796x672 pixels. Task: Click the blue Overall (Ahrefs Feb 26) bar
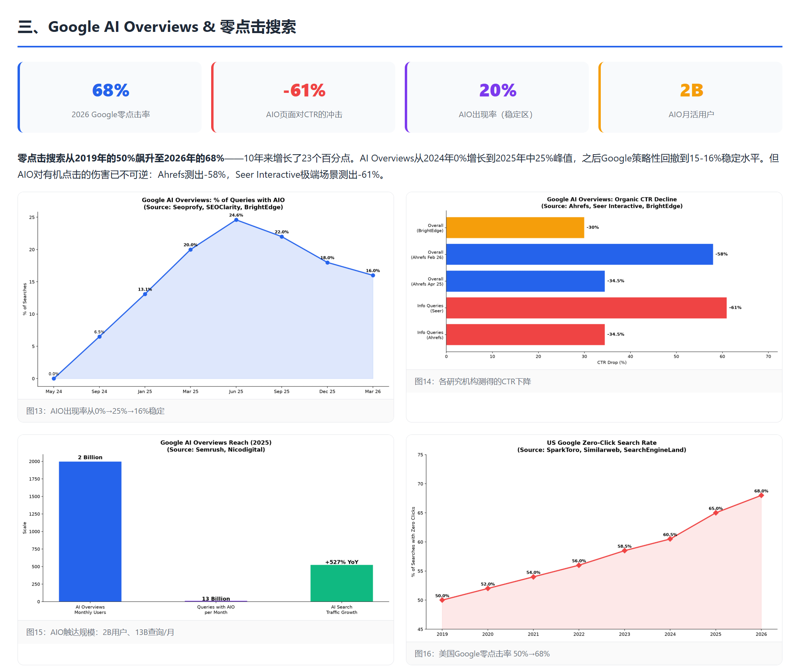tap(580, 254)
